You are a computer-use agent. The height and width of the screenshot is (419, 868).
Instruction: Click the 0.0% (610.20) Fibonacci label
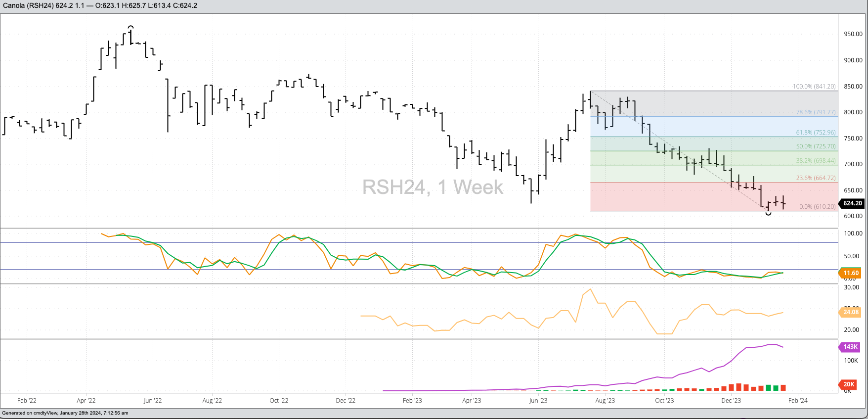tap(817, 207)
